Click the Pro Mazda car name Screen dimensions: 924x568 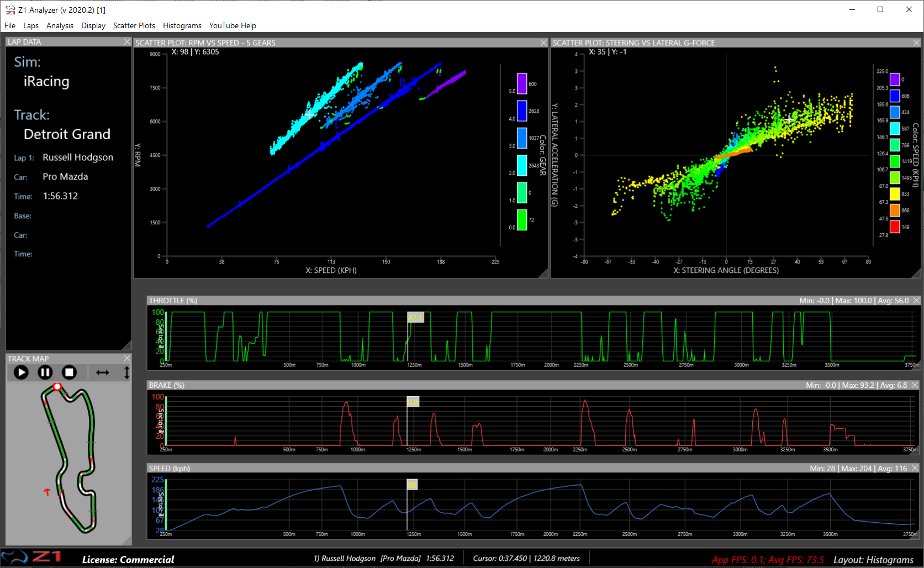[65, 177]
